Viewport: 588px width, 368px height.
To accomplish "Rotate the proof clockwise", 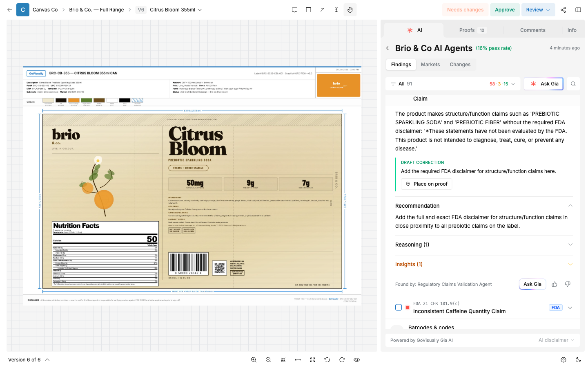I will point(342,360).
